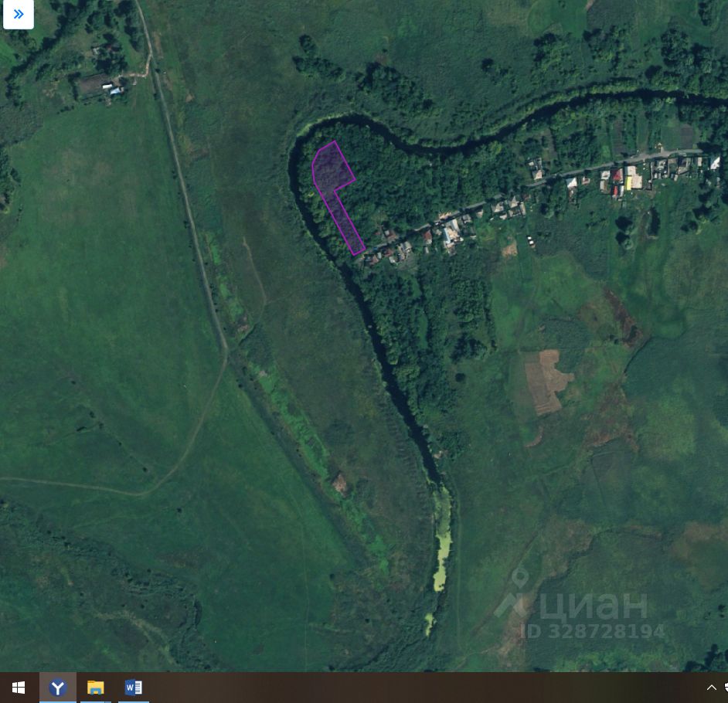Open File Explorer from the taskbar
The width and height of the screenshot is (728, 703).
click(96, 688)
